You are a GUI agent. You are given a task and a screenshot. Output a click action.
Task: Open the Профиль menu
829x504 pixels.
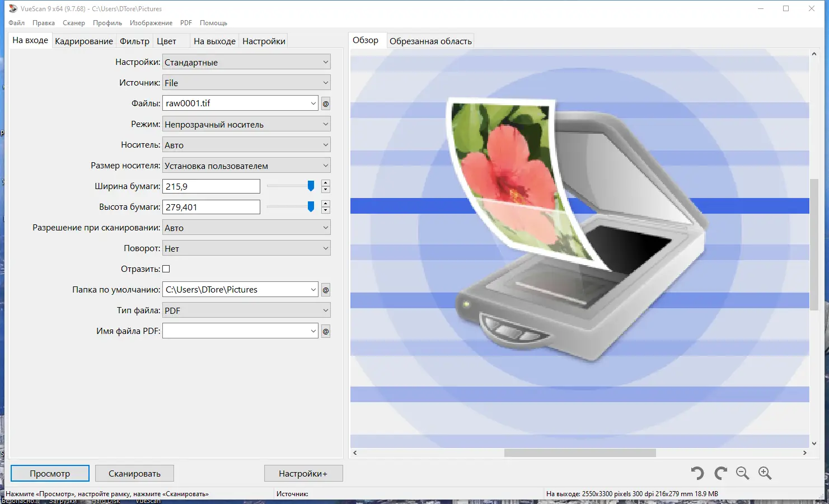107,23
